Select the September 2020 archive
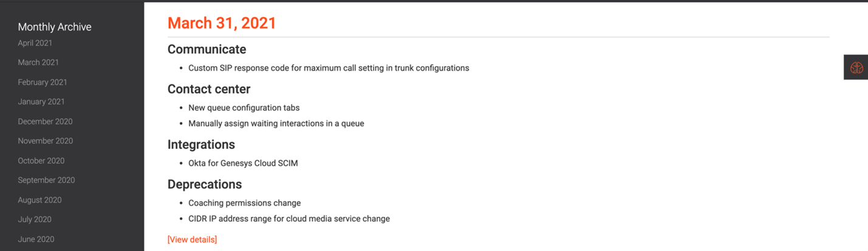The width and height of the screenshot is (868, 251). (46, 181)
